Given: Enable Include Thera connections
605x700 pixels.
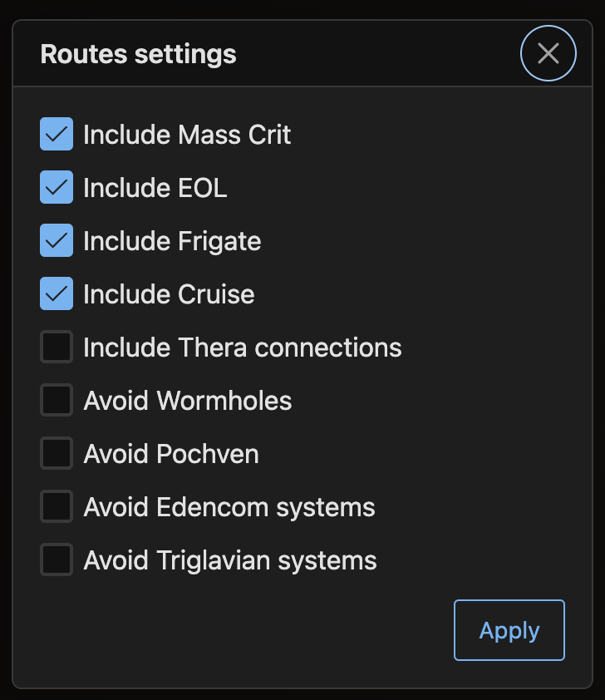Looking at the screenshot, I should (x=55, y=347).
